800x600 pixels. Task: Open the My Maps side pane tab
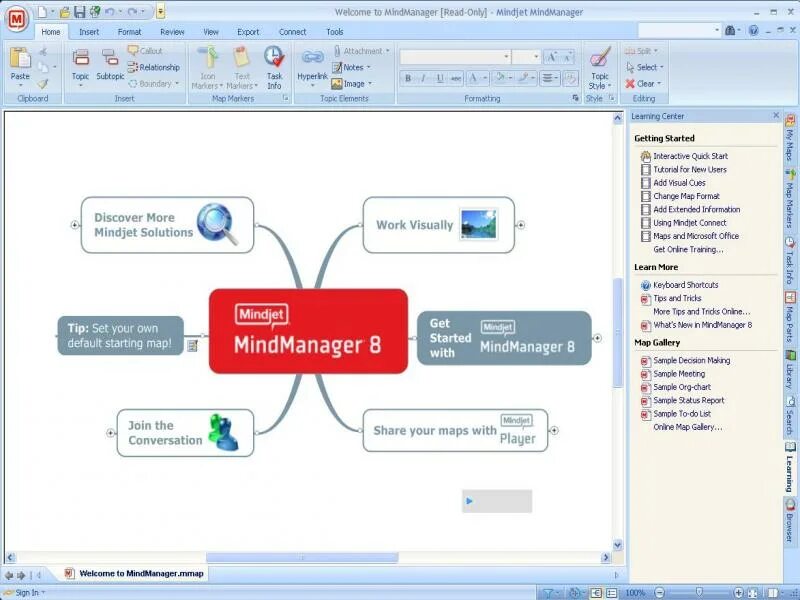pos(790,138)
